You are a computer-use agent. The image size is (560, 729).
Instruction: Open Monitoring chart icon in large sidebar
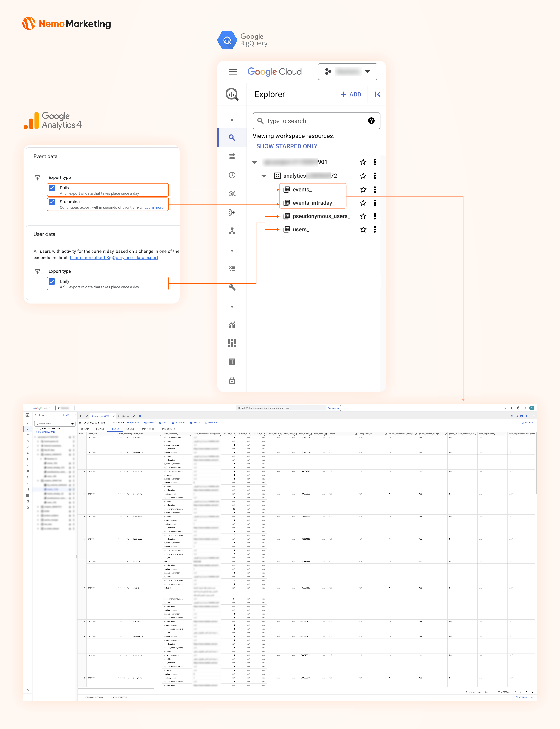(x=232, y=324)
